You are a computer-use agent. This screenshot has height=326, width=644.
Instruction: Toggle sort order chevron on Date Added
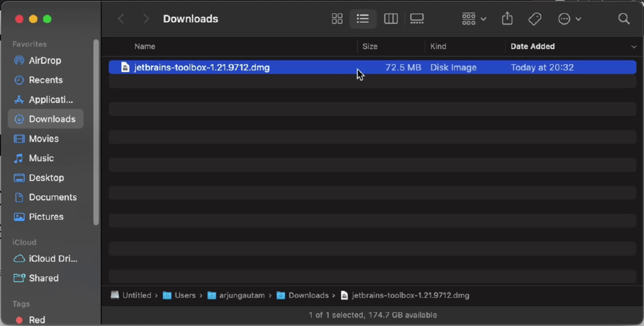(633, 46)
